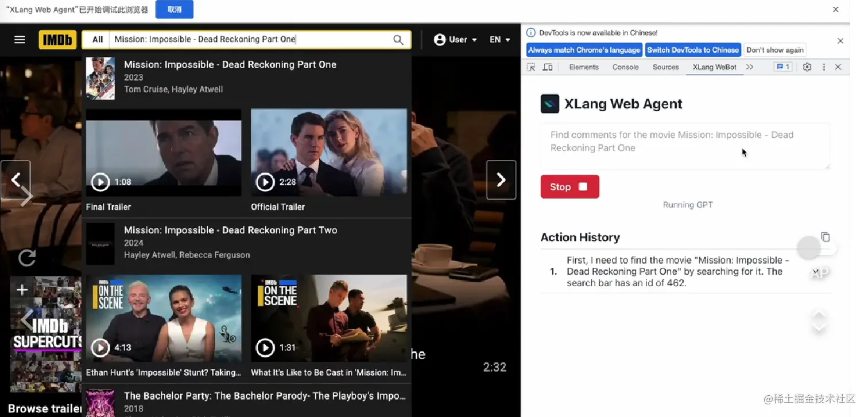
Task: Open the User account dropdown
Action: point(455,40)
